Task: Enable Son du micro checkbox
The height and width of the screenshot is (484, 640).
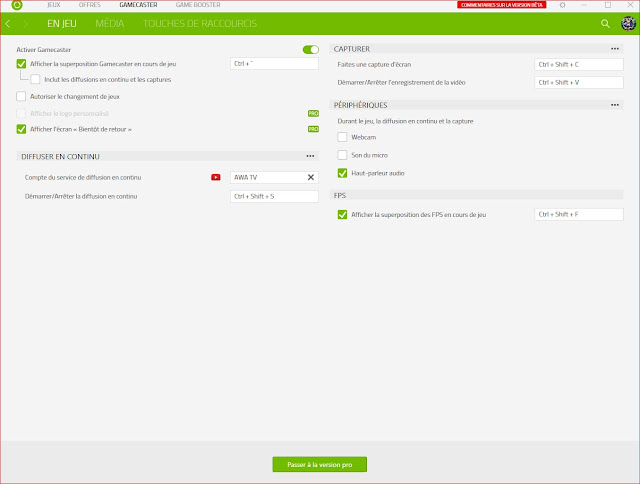Action: [x=342, y=155]
